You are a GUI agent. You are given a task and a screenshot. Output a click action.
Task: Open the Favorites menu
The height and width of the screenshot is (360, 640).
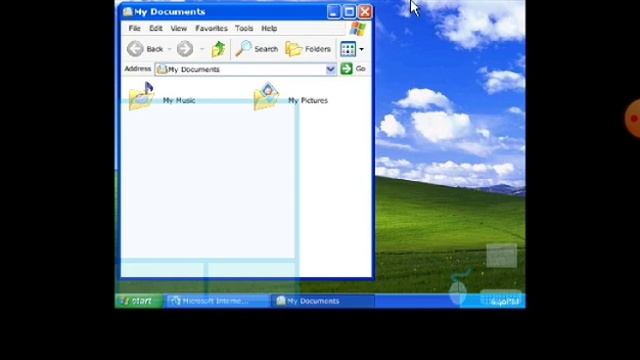click(x=211, y=28)
